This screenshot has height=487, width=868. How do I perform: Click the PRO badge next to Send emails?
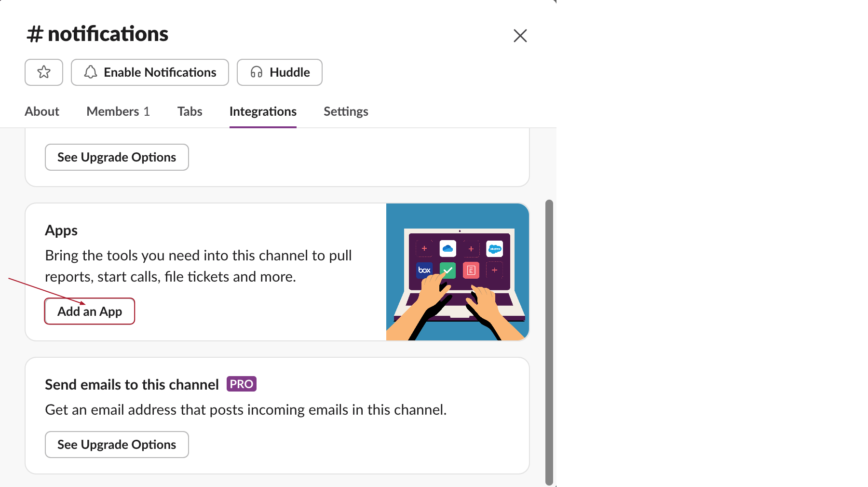click(242, 384)
